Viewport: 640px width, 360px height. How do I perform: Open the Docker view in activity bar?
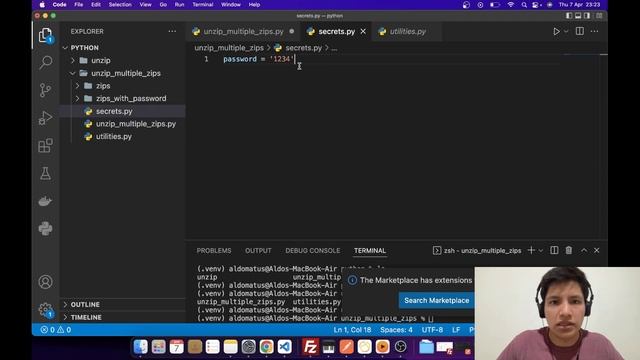click(x=45, y=201)
